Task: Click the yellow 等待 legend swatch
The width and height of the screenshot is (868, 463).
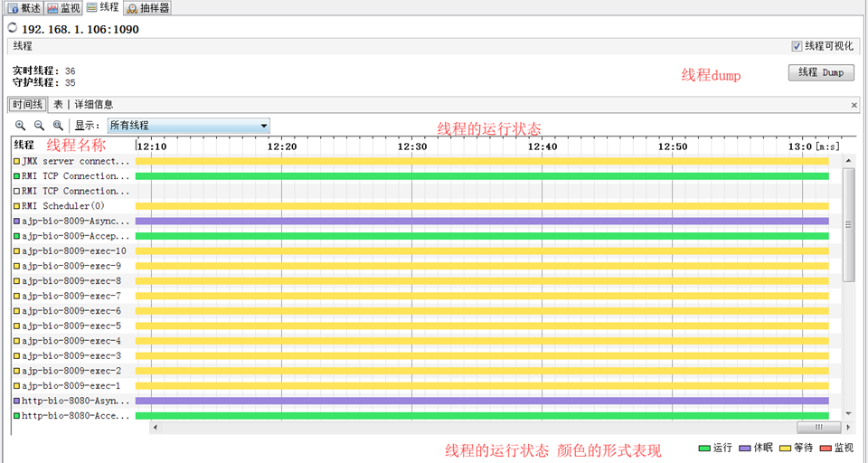Action: coord(785,448)
